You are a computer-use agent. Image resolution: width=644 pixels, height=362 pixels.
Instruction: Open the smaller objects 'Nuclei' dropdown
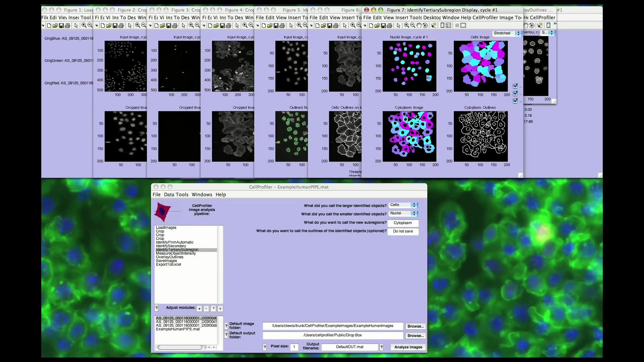403,214
